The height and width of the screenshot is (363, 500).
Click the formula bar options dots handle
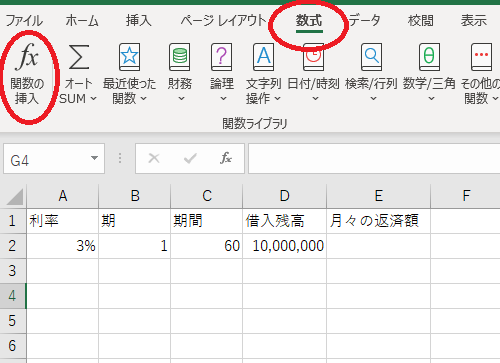pyautogui.click(x=120, y=158)
